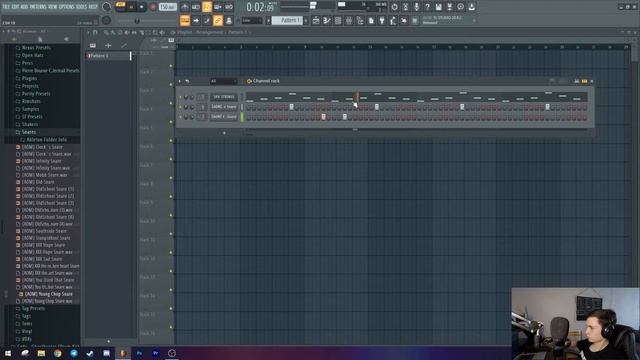
Task: Toggle the browser window icon
Action: tap(360, 20)
